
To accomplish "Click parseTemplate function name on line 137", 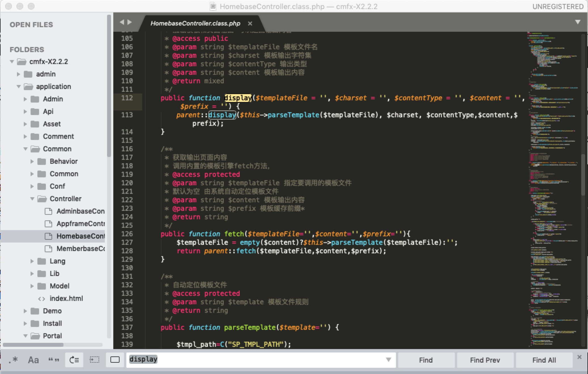I will tap(250, 327).
